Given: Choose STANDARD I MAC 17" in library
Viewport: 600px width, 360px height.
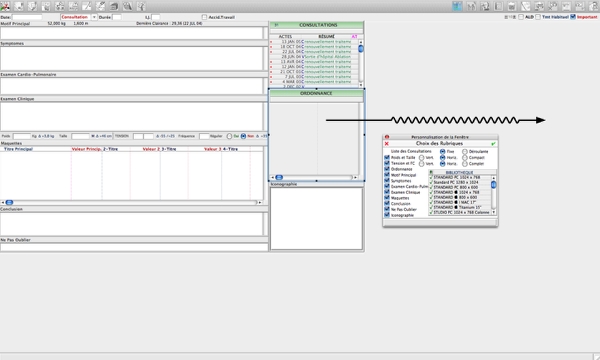Looking at the screenshot, I should pos(460,202).
